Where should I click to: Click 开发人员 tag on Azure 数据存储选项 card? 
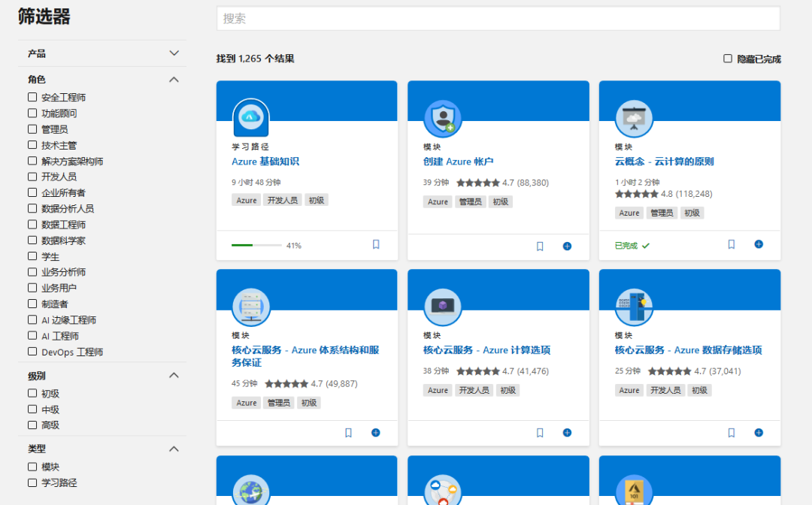click(x=665, y=390)
